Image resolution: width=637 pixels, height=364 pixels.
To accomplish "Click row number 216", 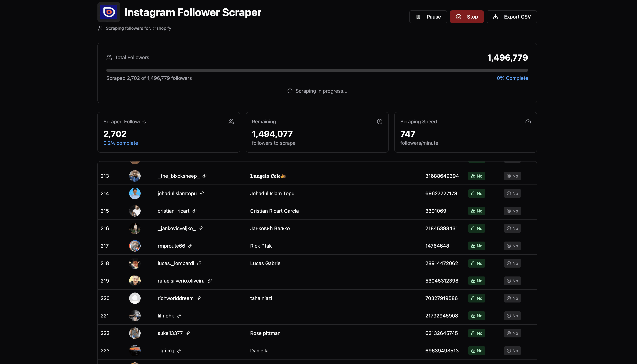I will 105,229.
